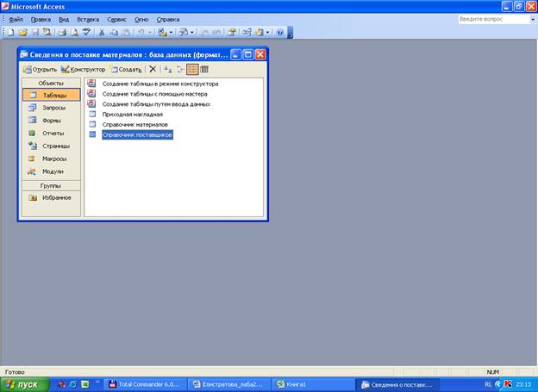Screen dimensions: 538x392
Task: Switch database window to Details view
Action: [204, 69]
